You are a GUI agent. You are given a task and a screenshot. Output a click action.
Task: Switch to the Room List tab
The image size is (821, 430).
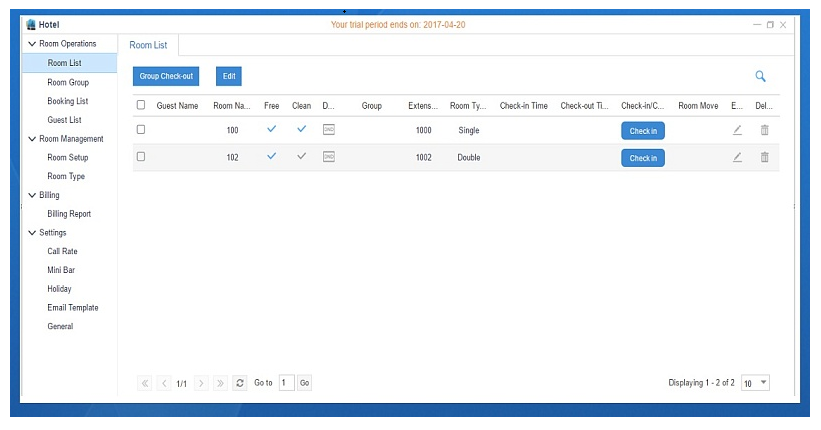pyautogui.click(x=149, y=44)
